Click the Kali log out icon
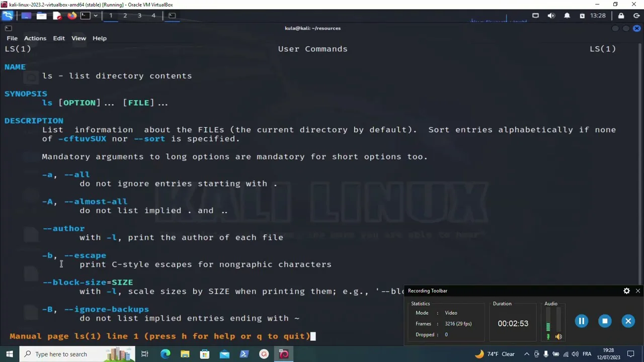Screen dimensions: 644x362 [635, 16]
